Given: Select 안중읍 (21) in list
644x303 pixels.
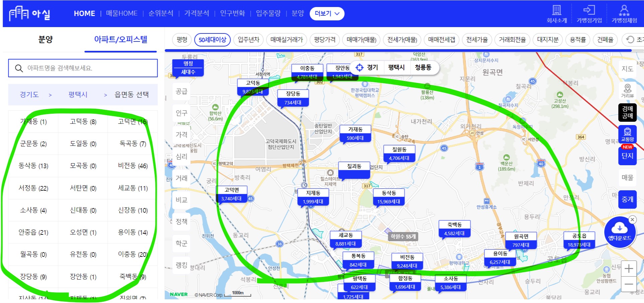Looking at the screenshot, I should 33,232.
